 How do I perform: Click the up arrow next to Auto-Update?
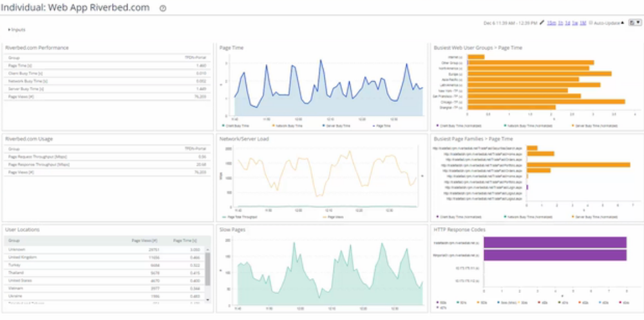pyautogui.click(x=622, y=23)
